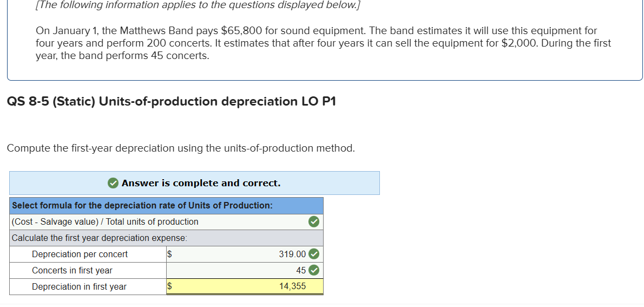Click the green checkmark beside 'Answer is complete'
644x307 pixels.
click(113, 183)
